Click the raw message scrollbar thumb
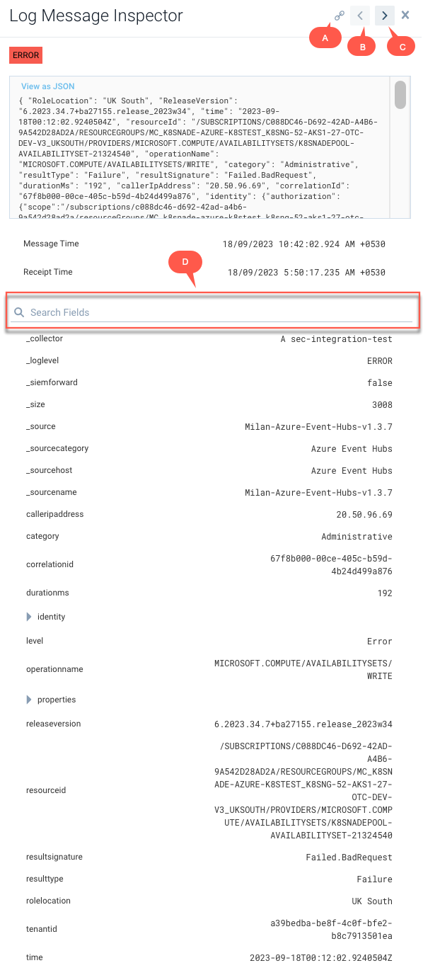Screen dimensions: 423x980 pos(400,95)
